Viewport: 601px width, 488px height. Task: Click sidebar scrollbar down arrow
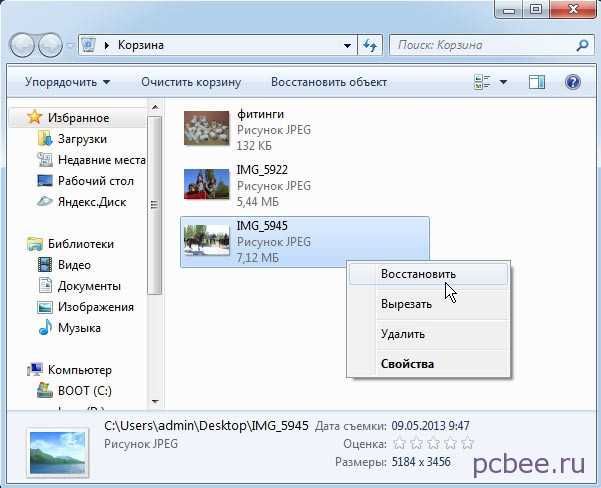click(155, 401)
